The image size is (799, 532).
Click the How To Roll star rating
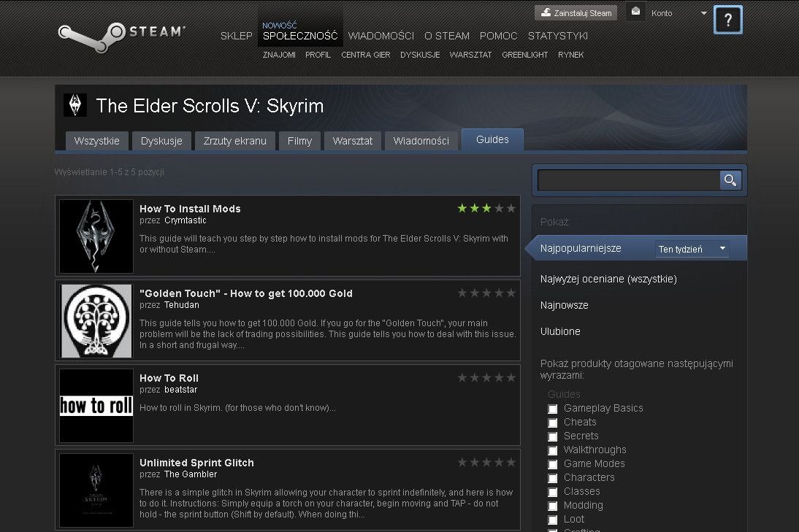point(486,377)
